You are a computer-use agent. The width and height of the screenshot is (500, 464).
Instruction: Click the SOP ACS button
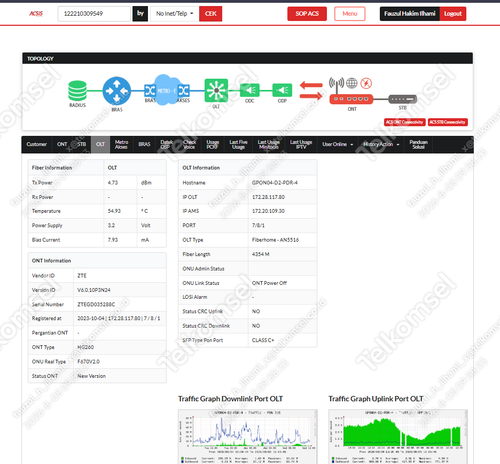click(307, 14)
